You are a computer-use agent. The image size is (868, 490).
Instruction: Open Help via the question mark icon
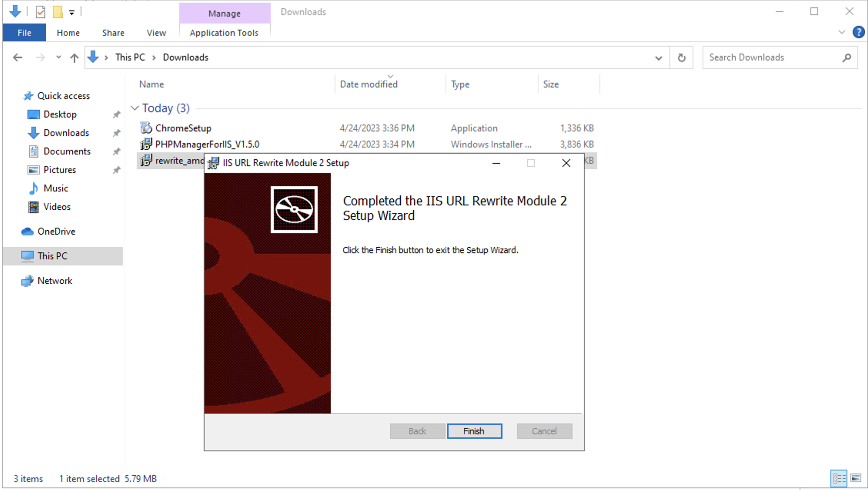click(x=859, y=32)
